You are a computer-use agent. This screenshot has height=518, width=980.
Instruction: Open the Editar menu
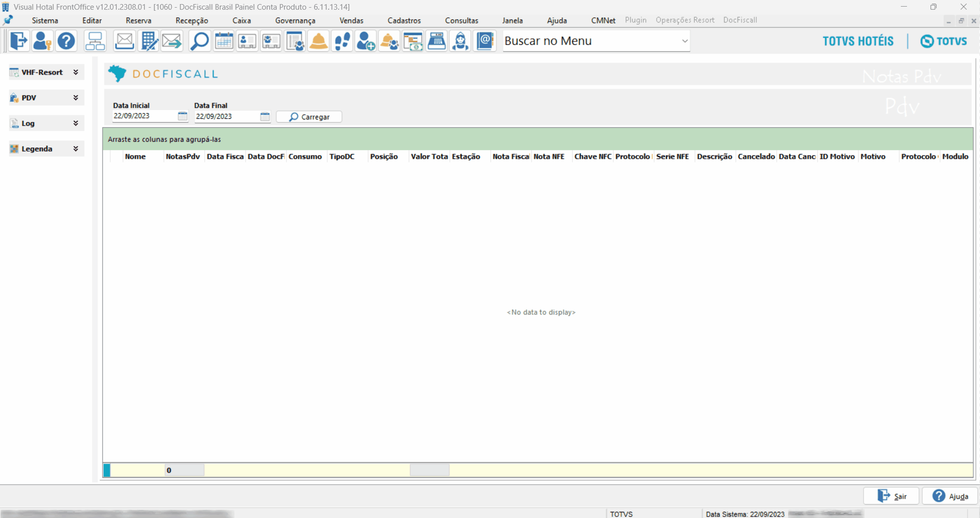pyautogui.click(x=92, y=20)
